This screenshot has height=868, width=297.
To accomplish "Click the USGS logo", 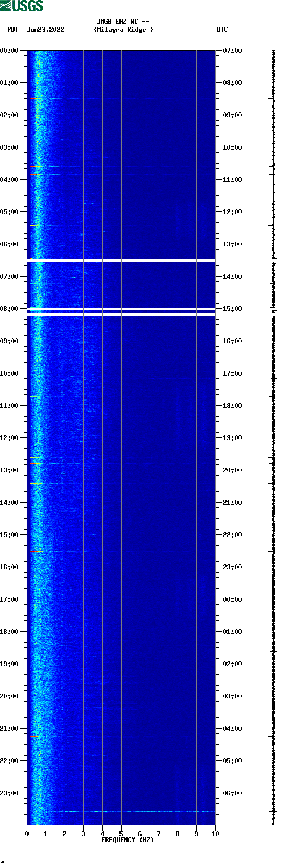I will (x=22, y=6).
